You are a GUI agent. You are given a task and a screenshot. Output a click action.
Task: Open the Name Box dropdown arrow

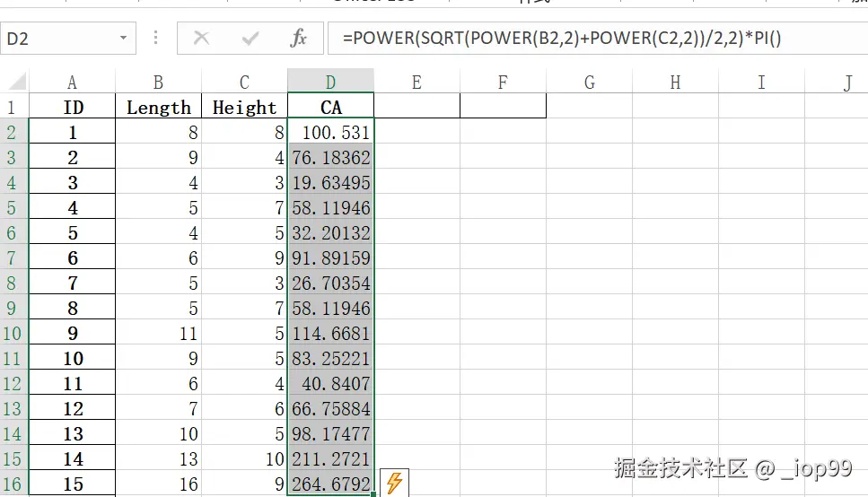(x=124, y=39)
